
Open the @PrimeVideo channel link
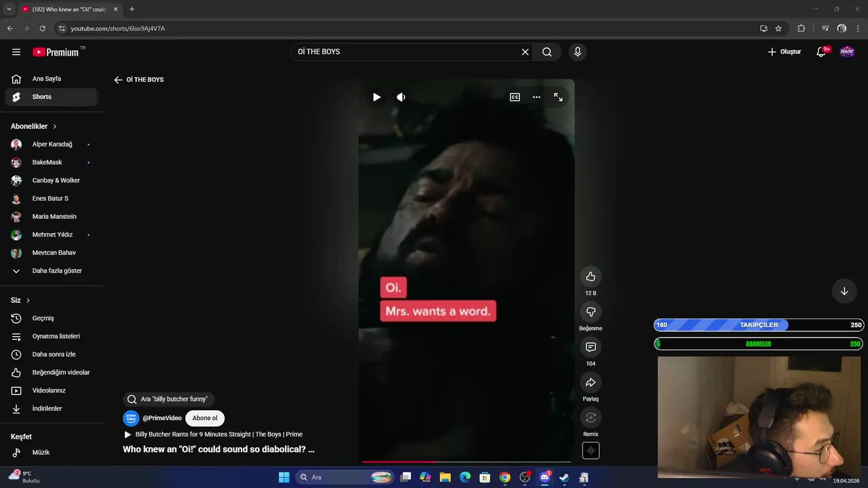point(162,418)
